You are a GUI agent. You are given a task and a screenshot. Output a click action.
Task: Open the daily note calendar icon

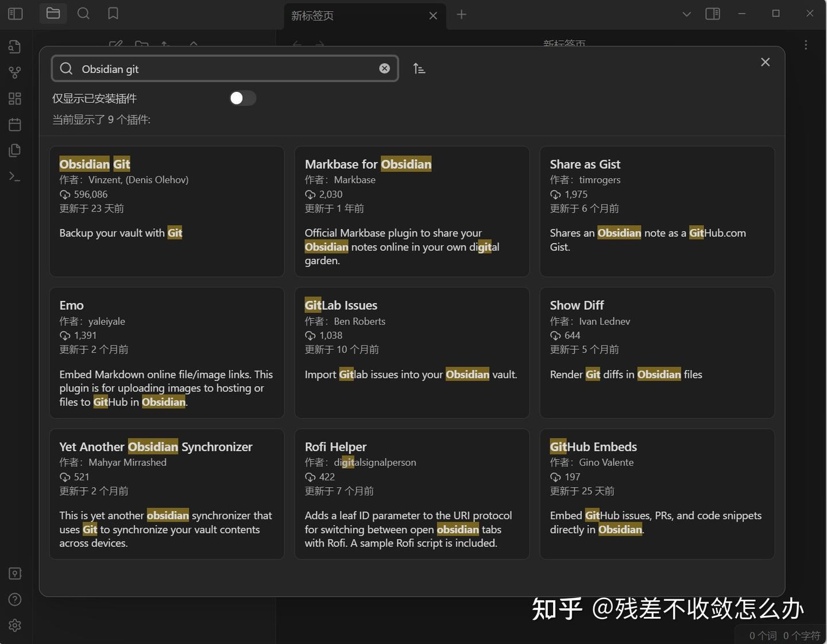(x=14, y=124)
